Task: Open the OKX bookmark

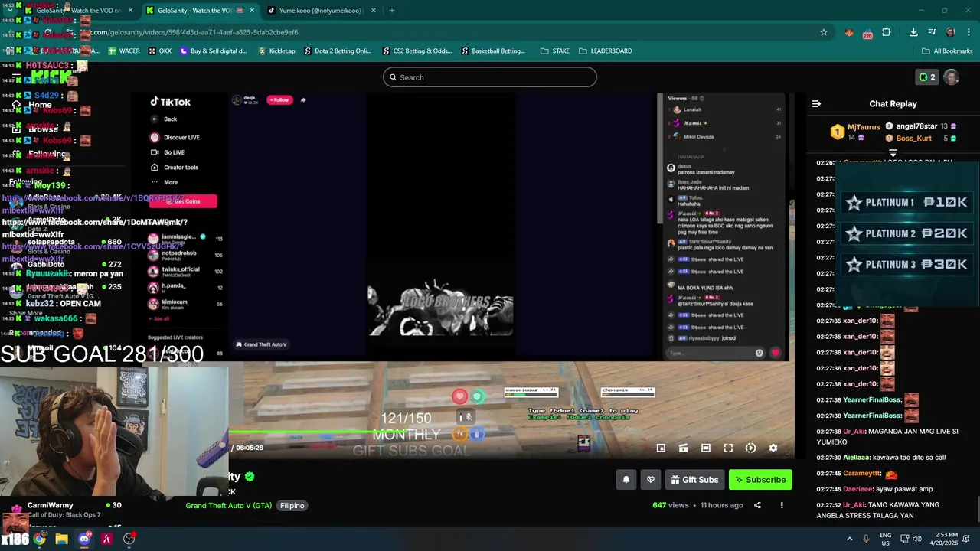Action: 160,51
